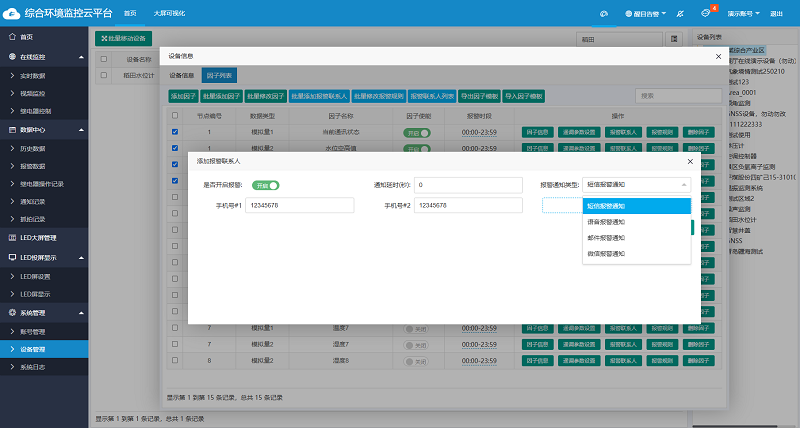This screenshot has width=800, height=428.
Task: Click the 首页 home icon in sidebar
Action: pos(10,36)
